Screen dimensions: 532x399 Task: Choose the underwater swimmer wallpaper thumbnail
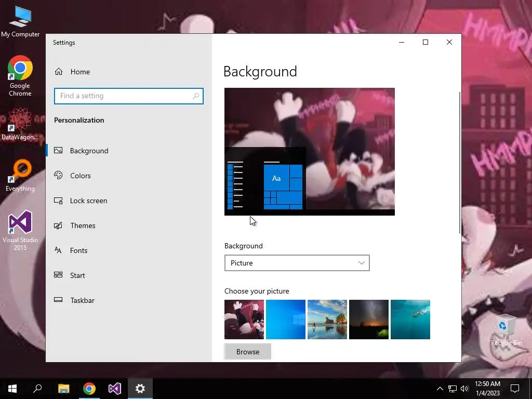[410, 320]
